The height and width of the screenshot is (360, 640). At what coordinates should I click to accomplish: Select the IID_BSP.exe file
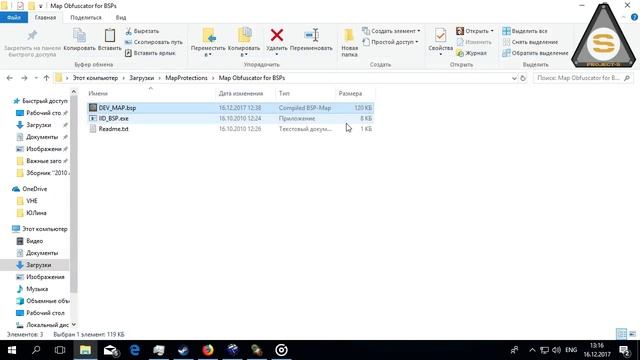[x=231, y=118]
